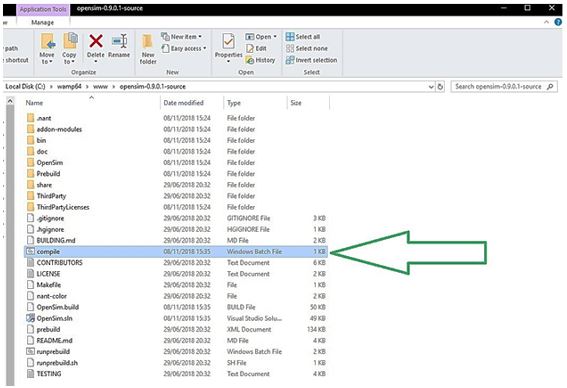The height and width of the screenshot is (388, 567).
Task: Click the search magnifier icon
Action: point(550,87)
